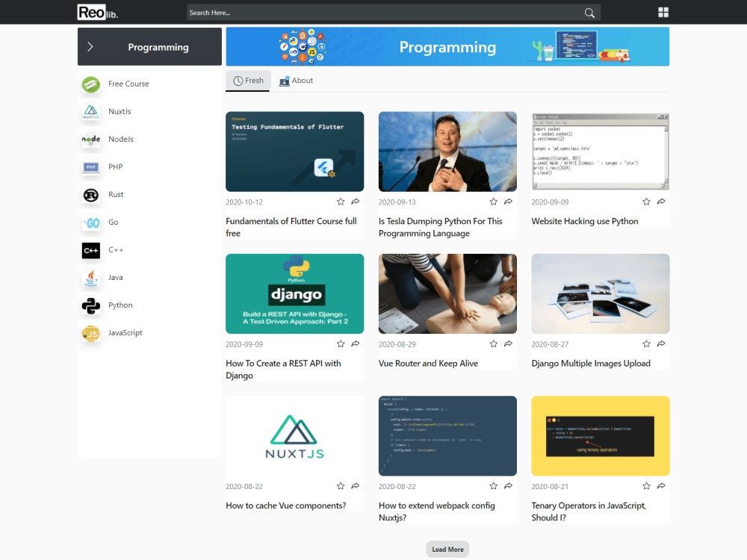Collapse the Programming sidebar chevron

point(90,46)
